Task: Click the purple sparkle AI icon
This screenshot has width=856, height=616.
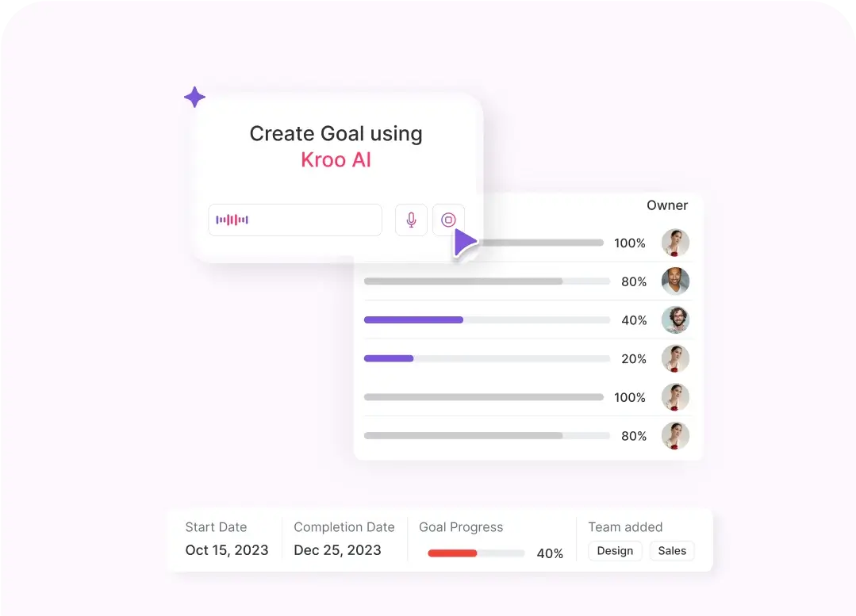Action: pyautogui.click(x=194, y=98)
